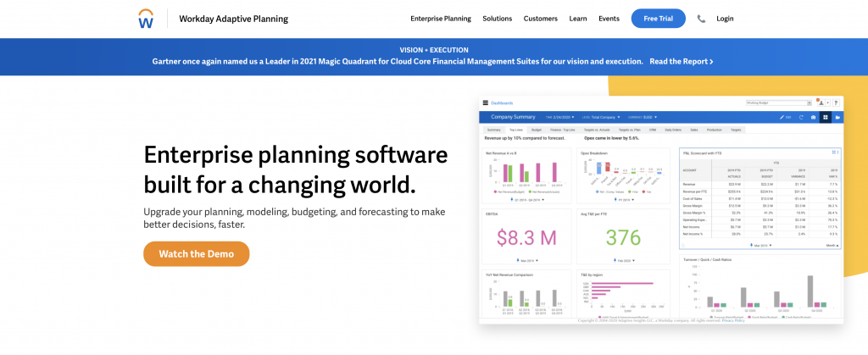The image size is (868, 355).
Task: Open the dashboard hamburger menu
Action: coord(486,103)
